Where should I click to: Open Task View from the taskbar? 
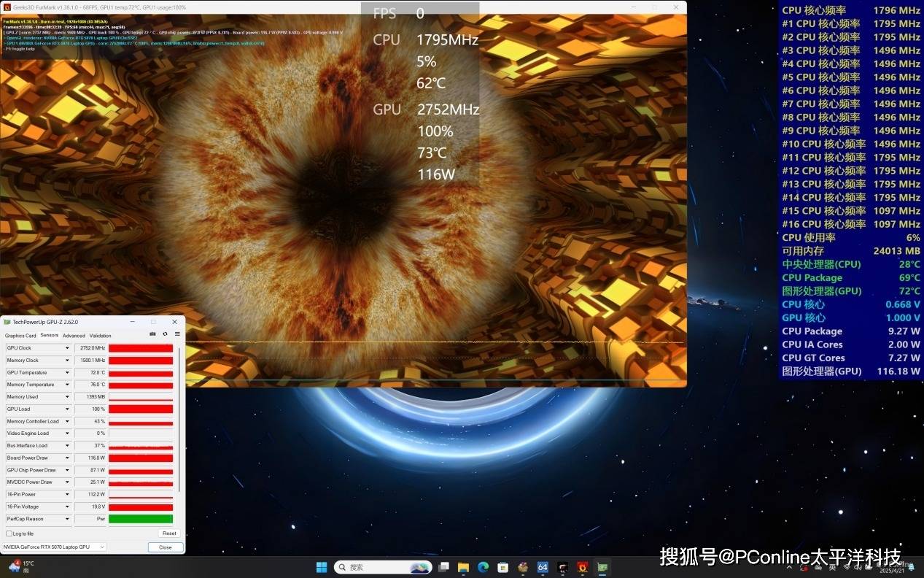click(x=443, y=567)
